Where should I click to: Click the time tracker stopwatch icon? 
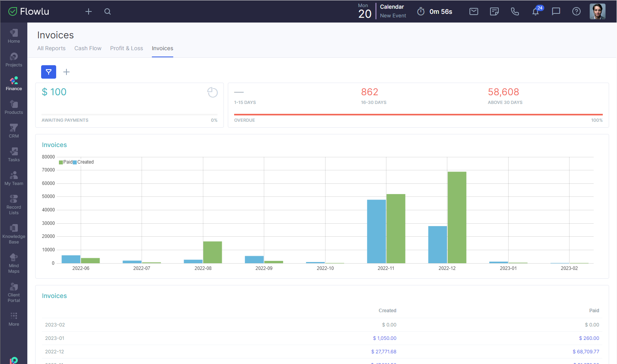coord(421,11)
